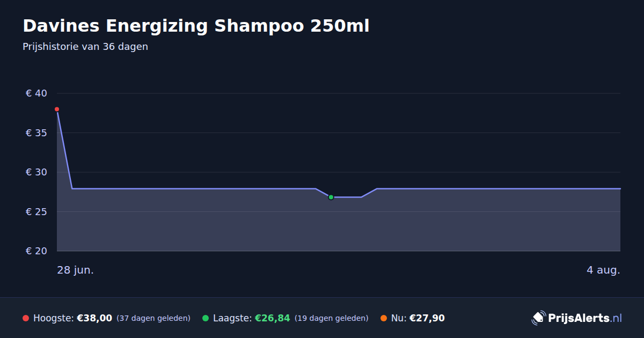The image size is (644, 338).
Task: Click the green Laagste legend dot
Action: point(206,319)
